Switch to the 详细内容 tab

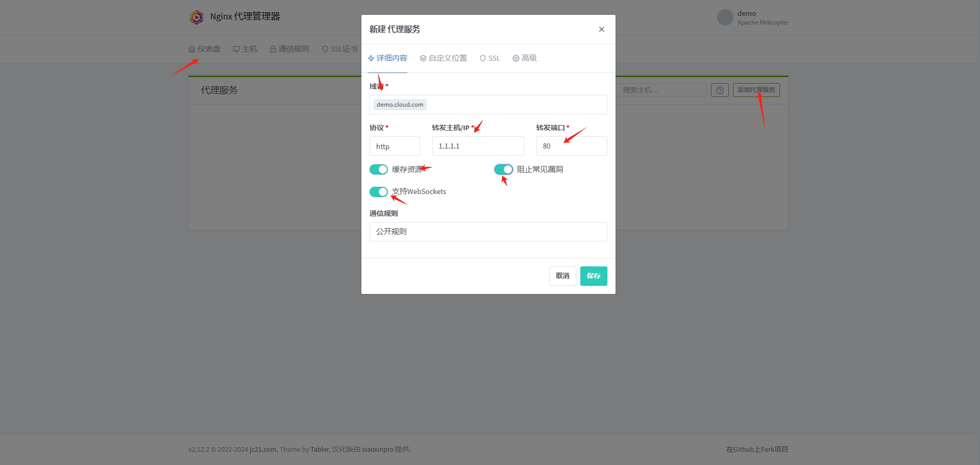tap(387, 58)
